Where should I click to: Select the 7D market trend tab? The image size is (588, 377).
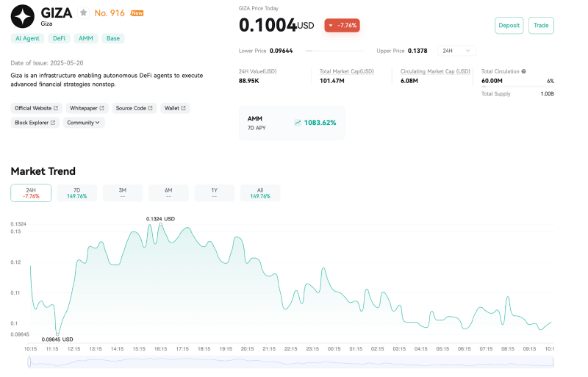click(x=77, y=193)
